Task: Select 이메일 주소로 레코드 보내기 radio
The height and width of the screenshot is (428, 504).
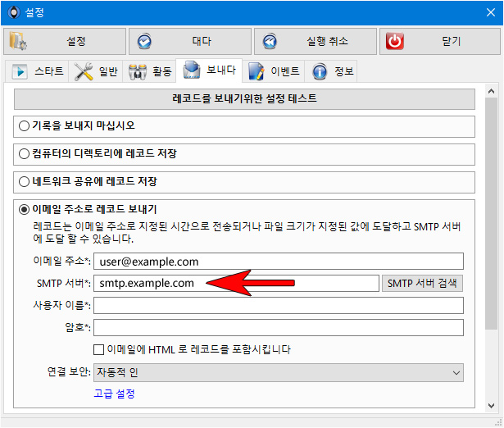Action: (24, 210)
